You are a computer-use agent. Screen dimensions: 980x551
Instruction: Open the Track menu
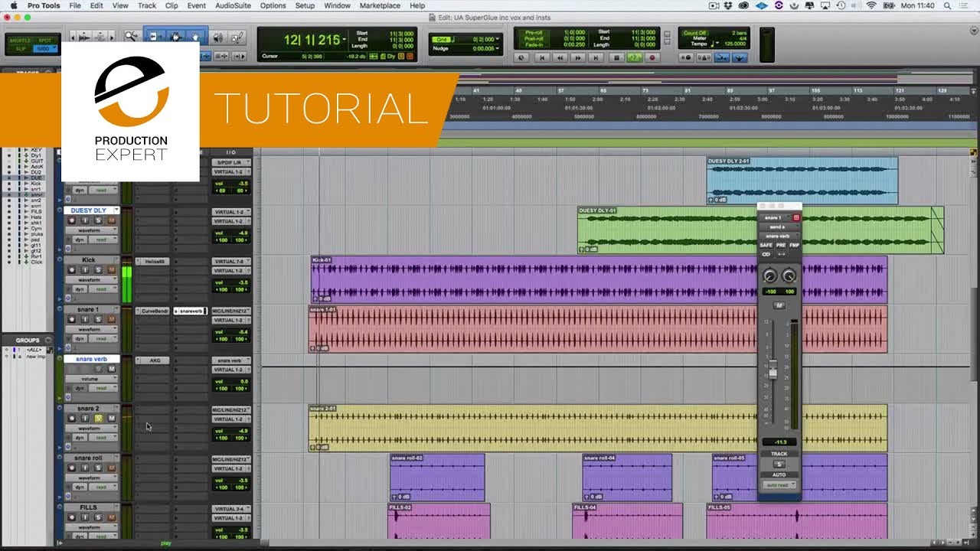(146, 5)
